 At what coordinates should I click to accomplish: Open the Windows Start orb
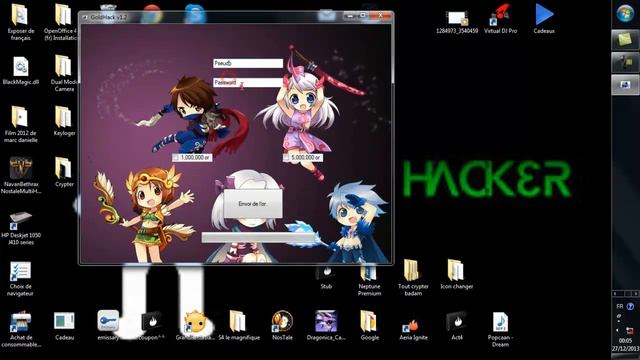tap(625, 14)
